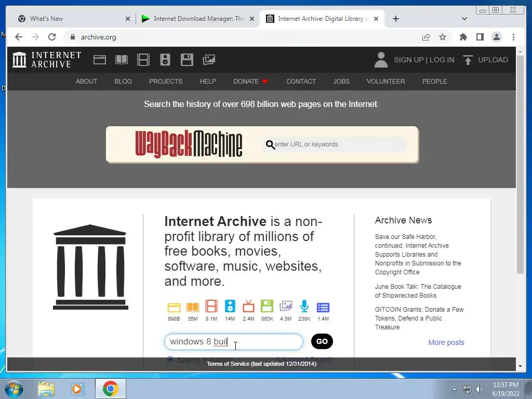The image size is (532, 399).
Task: Click the green software icon labeled 860K
Action: point(267,307)
